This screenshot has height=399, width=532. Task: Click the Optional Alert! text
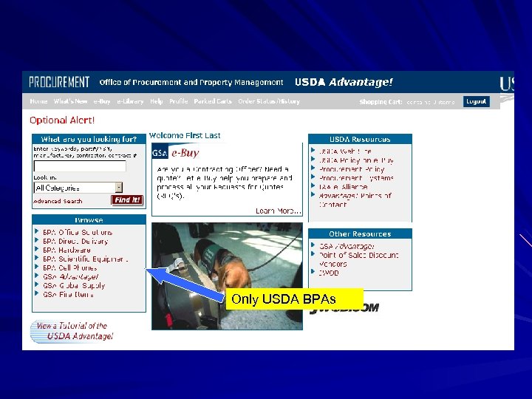pos(62,120)
